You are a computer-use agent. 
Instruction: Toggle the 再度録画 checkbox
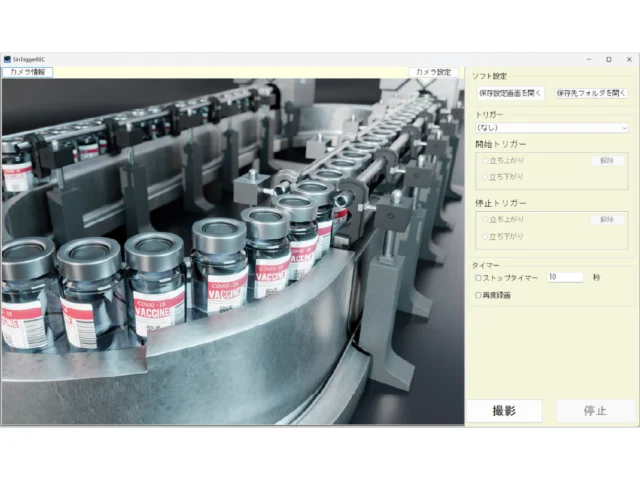pyautogui.click(x=478, y=295)
